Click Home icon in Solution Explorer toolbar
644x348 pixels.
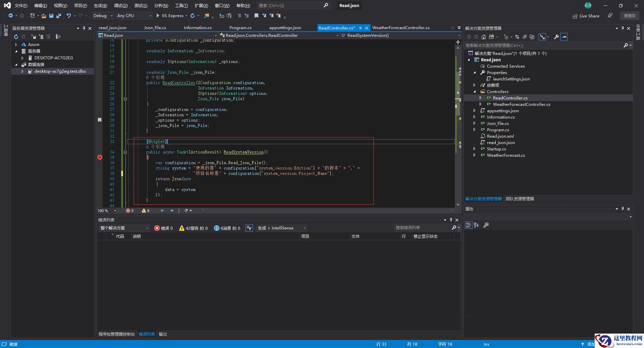[483, 37]
